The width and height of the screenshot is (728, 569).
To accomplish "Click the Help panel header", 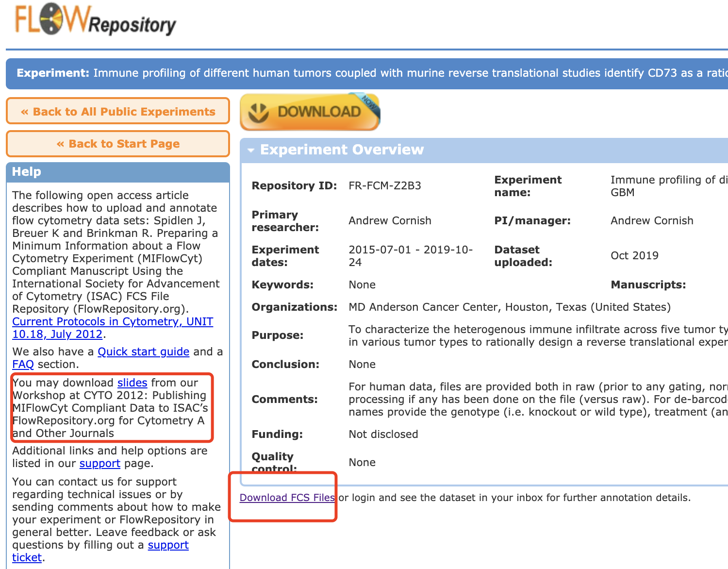I will tap(118, 172).
